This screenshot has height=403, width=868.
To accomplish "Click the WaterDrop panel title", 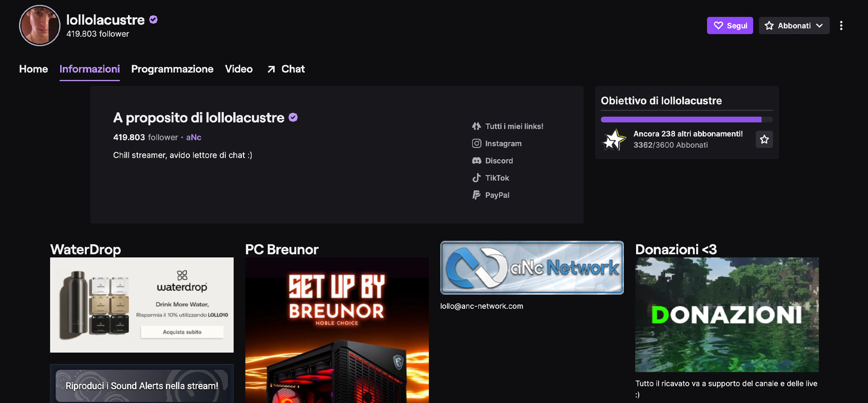I will pos(85,249).
